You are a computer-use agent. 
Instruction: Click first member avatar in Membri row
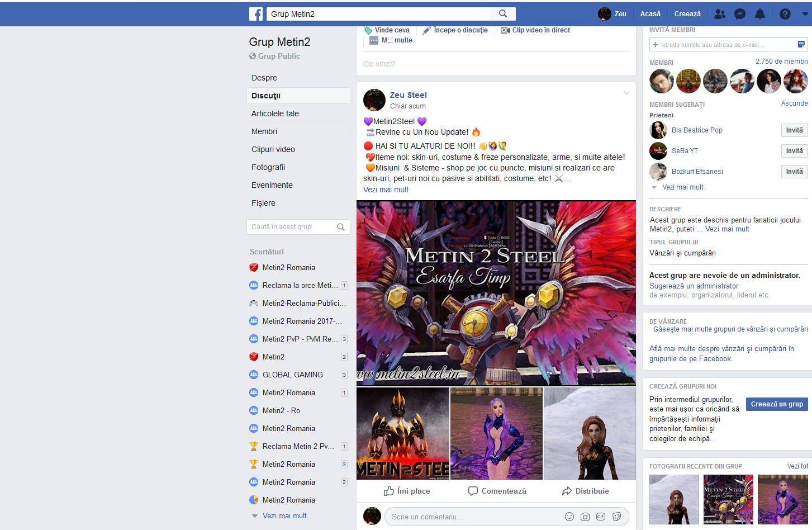tap(662, 81)
